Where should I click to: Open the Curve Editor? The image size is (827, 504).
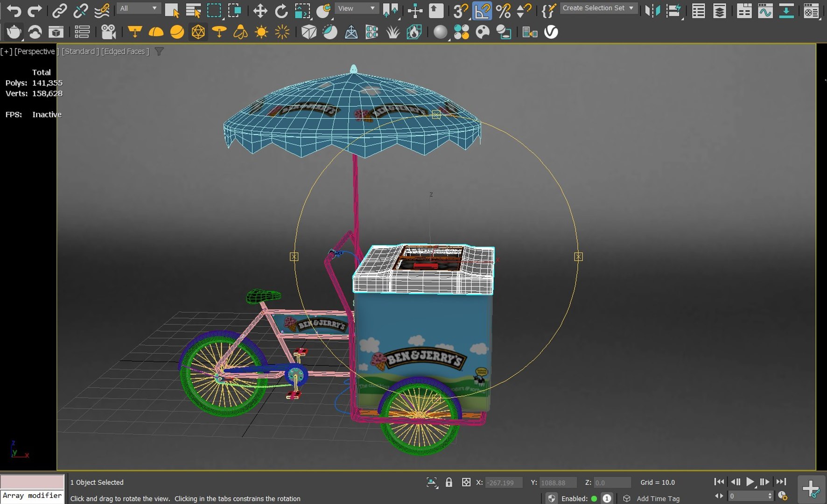[765, 10]
